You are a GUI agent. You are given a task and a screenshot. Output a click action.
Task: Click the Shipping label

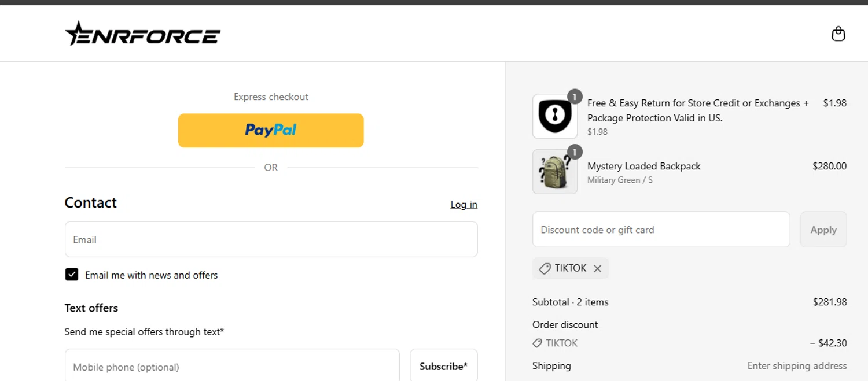click(x=551, y=366)
